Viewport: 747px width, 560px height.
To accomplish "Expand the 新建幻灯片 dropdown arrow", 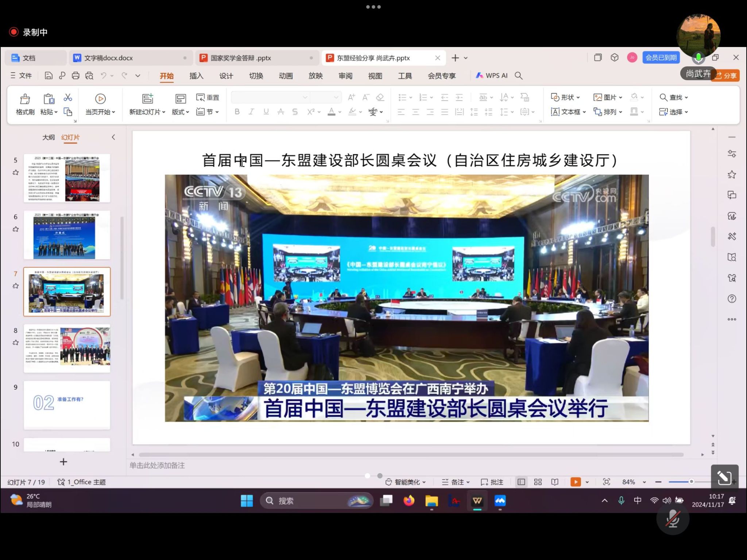I will 164,112.
